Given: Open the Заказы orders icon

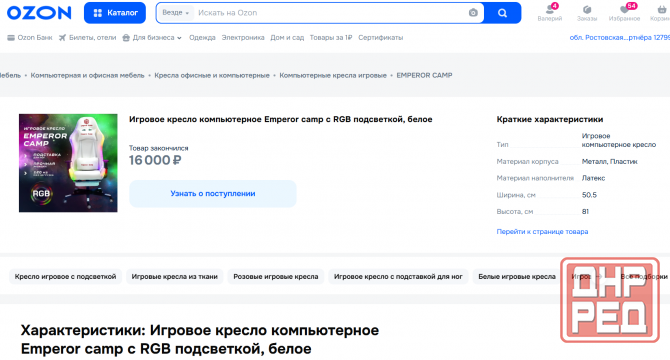Looking at the screenshot, I should [x=587, y=12].
